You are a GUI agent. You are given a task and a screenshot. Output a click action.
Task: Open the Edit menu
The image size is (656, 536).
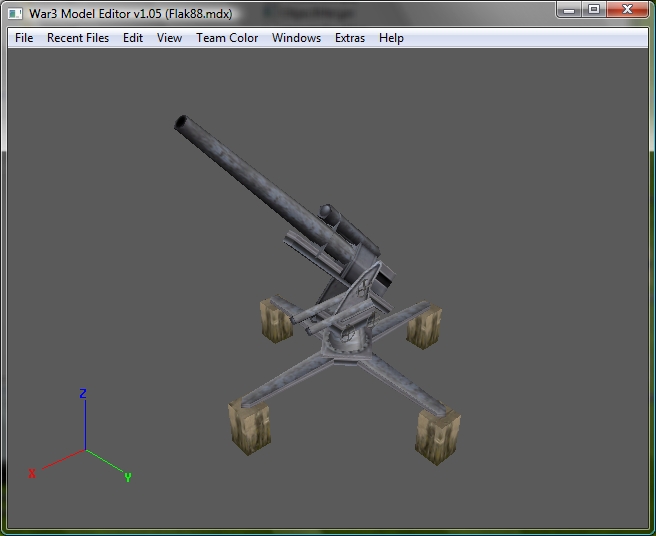click(x=133, y=38)
